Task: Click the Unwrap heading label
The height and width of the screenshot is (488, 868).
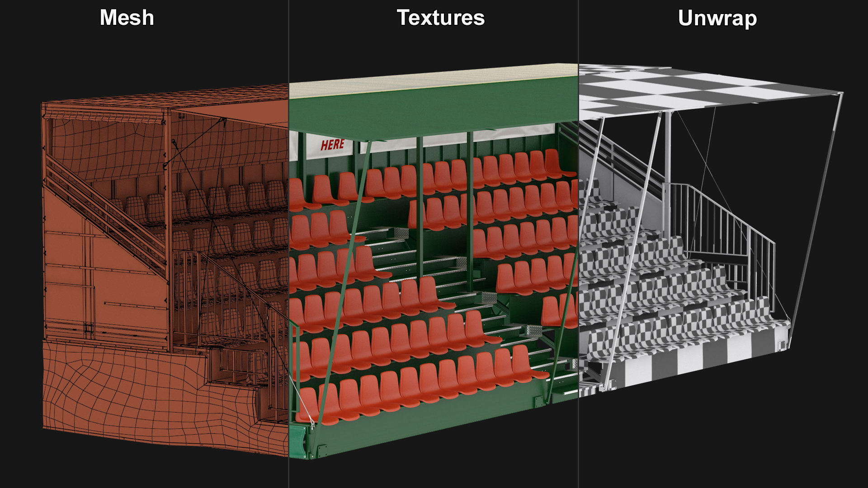Action: point(717,19)
